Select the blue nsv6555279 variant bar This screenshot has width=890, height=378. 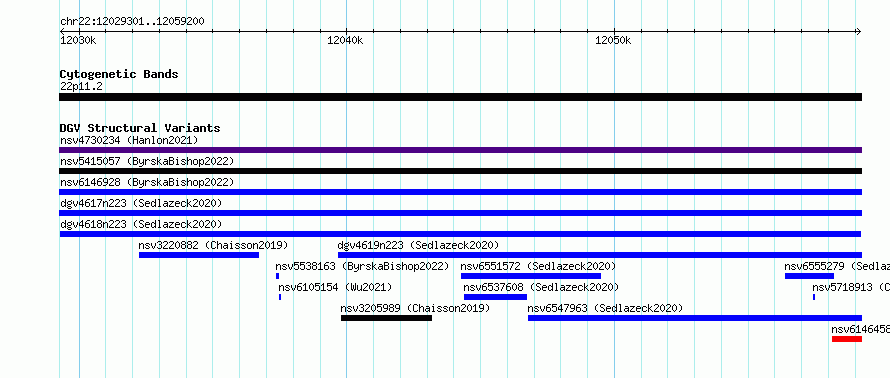point(809,276)
